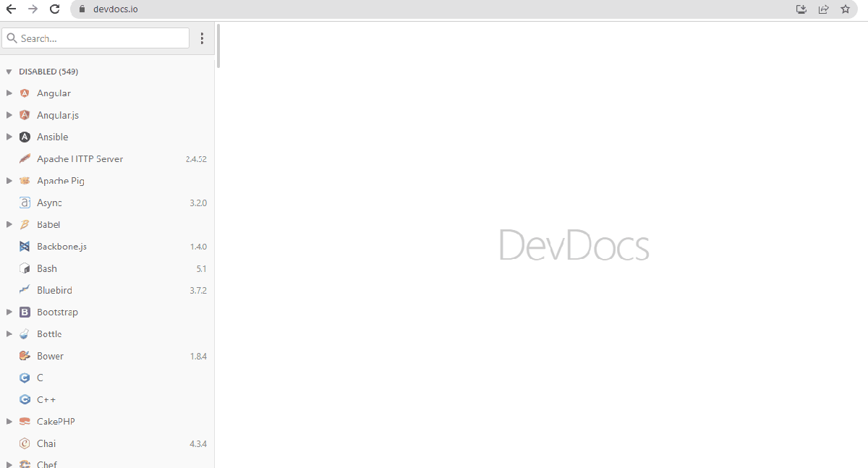
Task: Click the Bash shell icon
Action: click(x=25, y=268)
